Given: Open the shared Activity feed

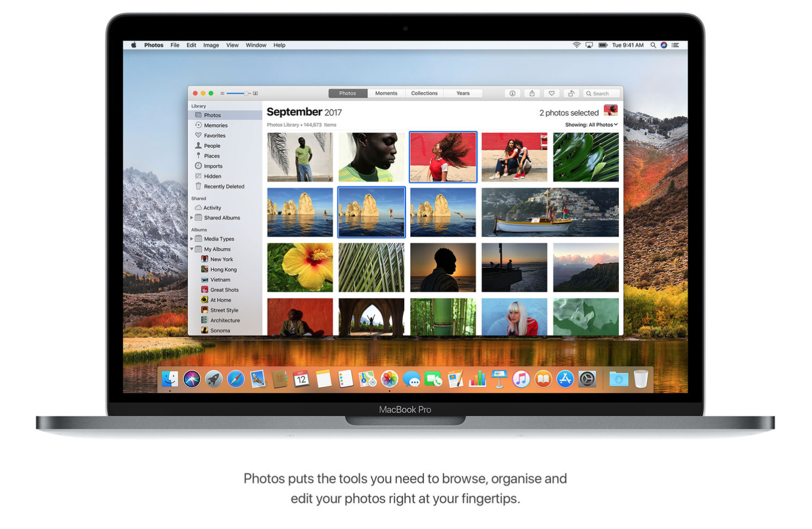Looking at the screenshot, I should pos(212,207).
